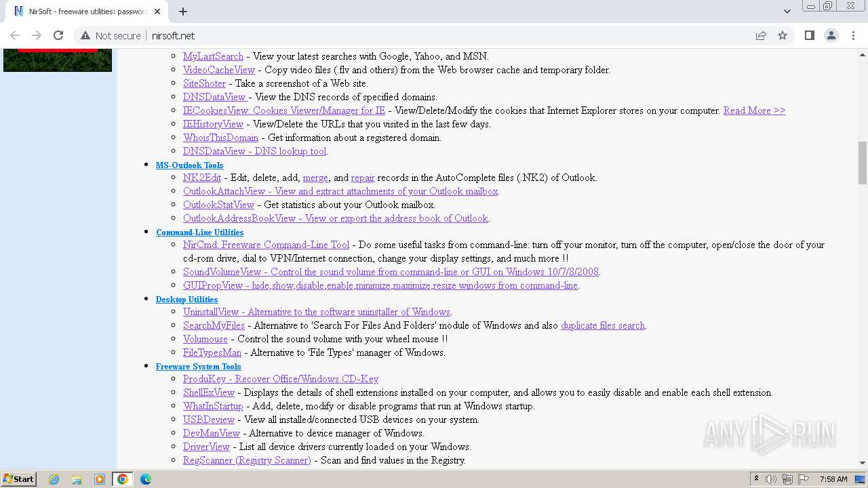Open the MS-Outlook Tools category
Image resolution: width=868 pixels, height=488 pixels.
pyautogui.click(x=189, y=165)
